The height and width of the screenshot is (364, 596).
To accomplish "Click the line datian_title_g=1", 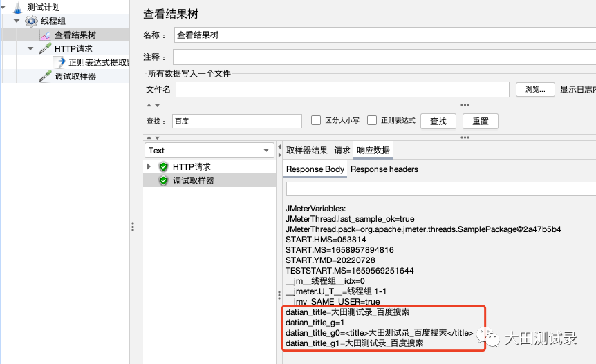I will pyautogui.click(x=315, y=323).
